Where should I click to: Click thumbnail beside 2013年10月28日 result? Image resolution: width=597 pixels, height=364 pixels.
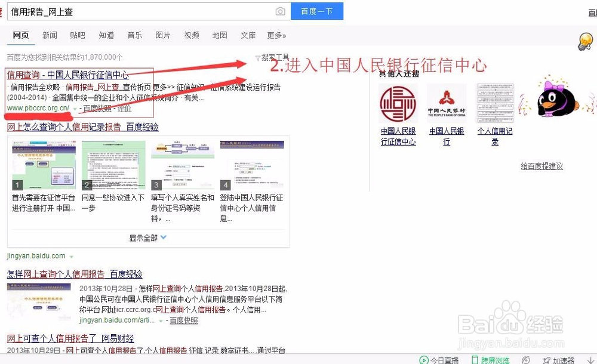click(x=39, y=303)
